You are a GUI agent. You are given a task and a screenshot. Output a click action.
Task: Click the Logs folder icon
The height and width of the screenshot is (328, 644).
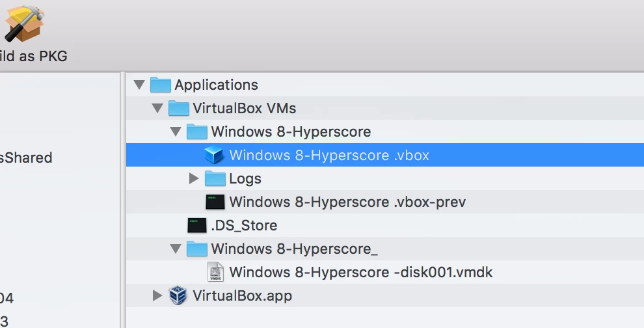(215, 179)
